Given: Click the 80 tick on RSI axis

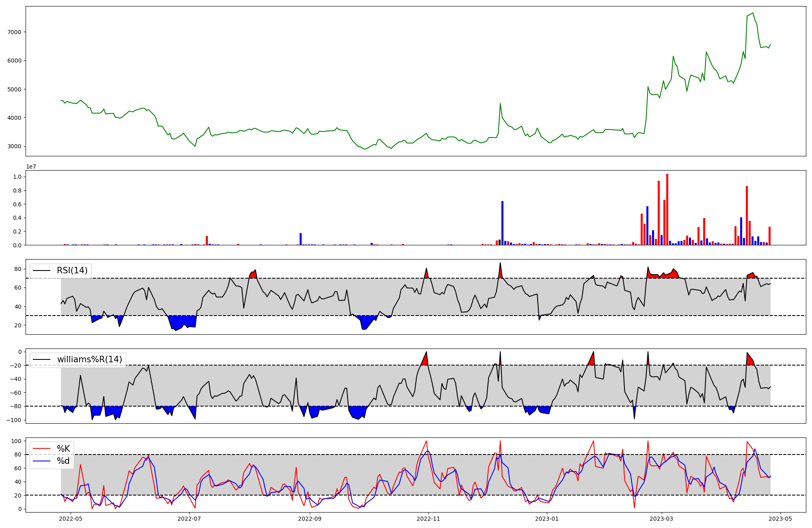Looking at the screenshot, I should click(18, 269).
